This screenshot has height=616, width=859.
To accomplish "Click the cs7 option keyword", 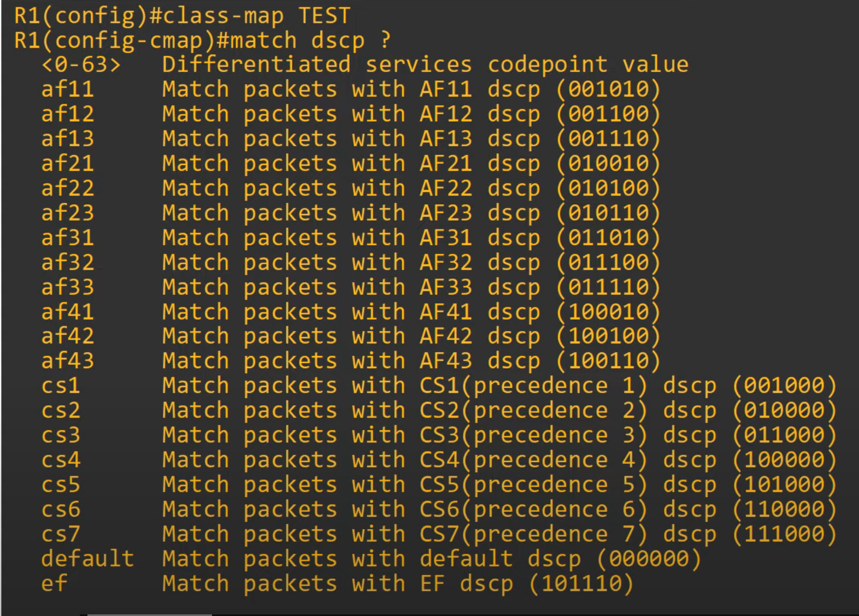I will [x=61, y=534].
